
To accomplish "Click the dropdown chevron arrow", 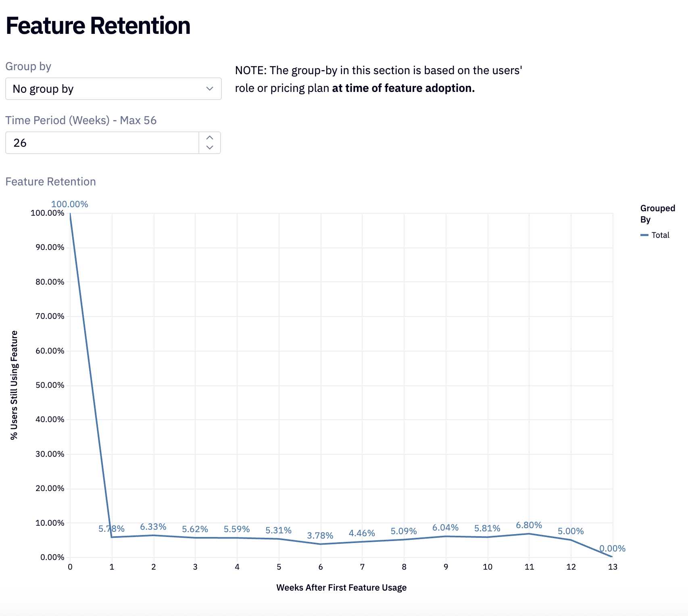I will (210, 89).
